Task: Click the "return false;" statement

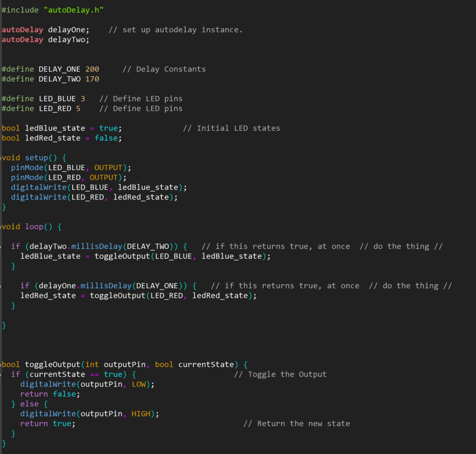Action: point(50,394)
